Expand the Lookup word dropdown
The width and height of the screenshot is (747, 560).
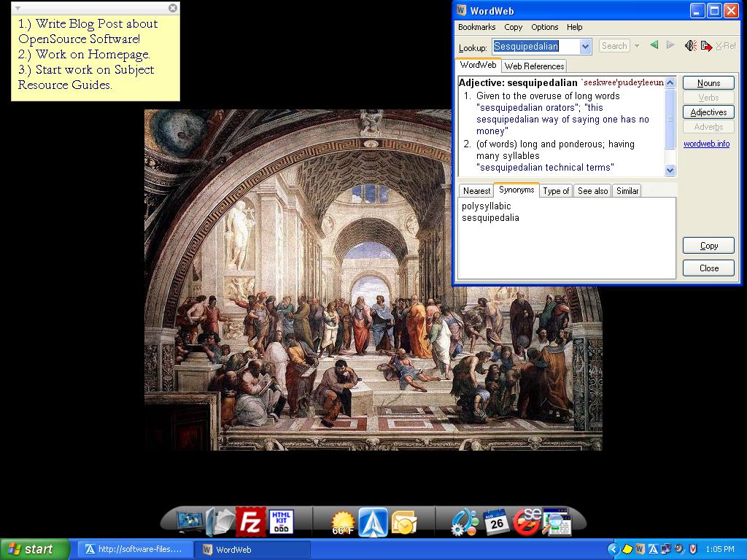coord(586,46)
